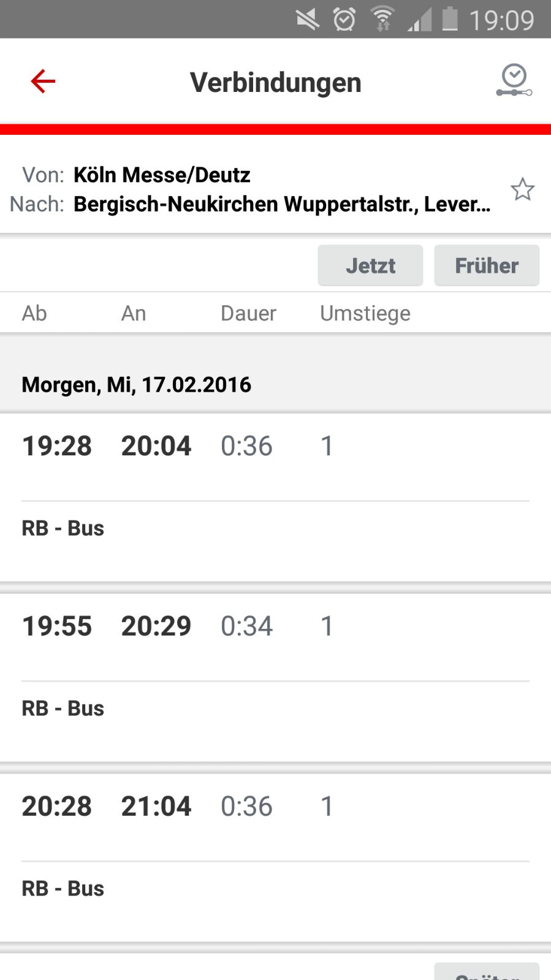Image resolution: width=551 pixels, height=980 pixels.
Task: Tap the muted sound status icon
Action: (x=308, y=20)
